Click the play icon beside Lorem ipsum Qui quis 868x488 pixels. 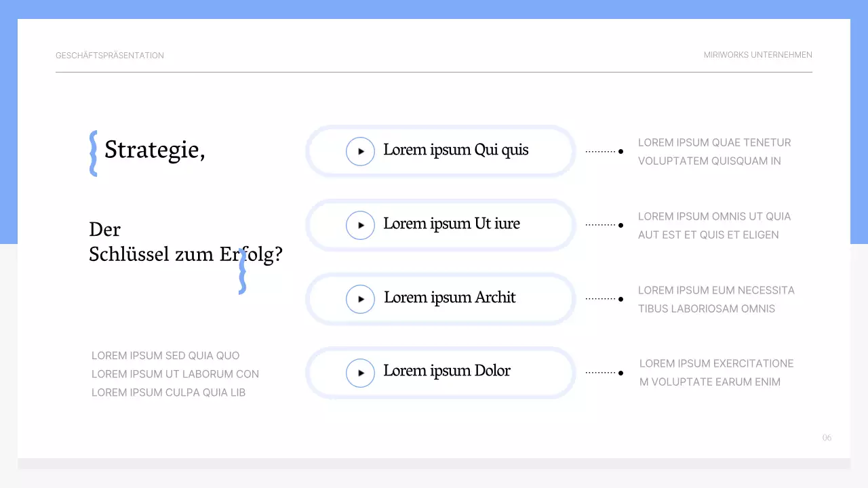pos(360,151)
